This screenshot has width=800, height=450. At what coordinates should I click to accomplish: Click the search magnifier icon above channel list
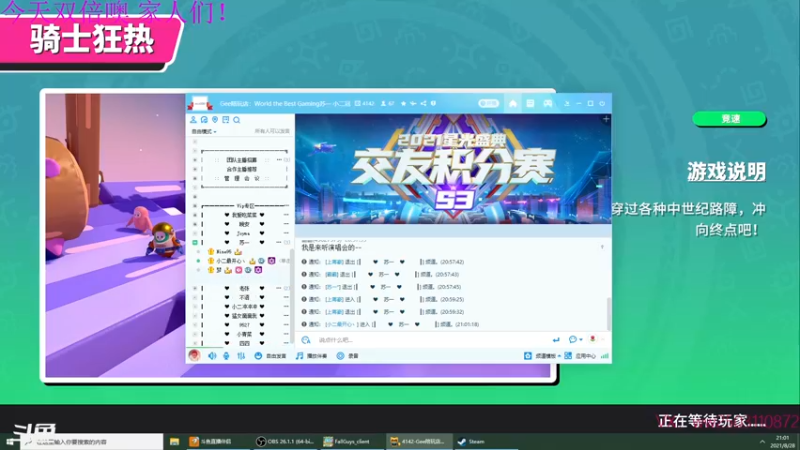pos(237,120)
